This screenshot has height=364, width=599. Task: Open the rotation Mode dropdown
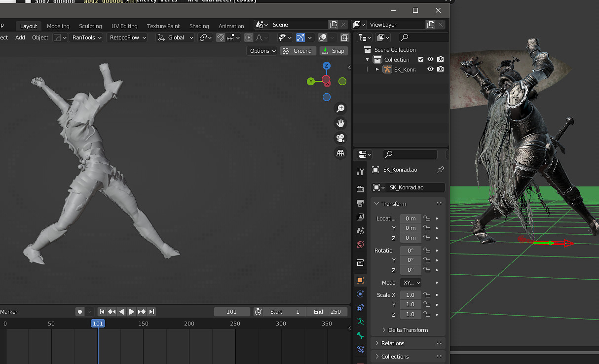pos(411,283)
